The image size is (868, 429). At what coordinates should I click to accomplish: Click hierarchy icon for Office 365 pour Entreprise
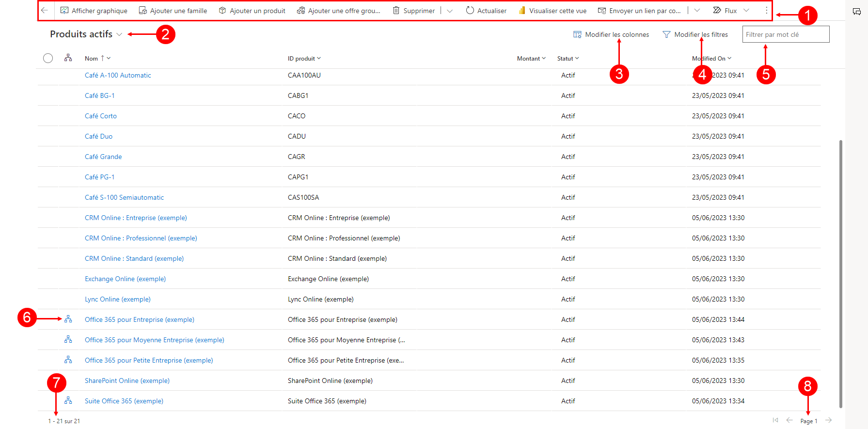pyautogui.click(x=68, y=319)
